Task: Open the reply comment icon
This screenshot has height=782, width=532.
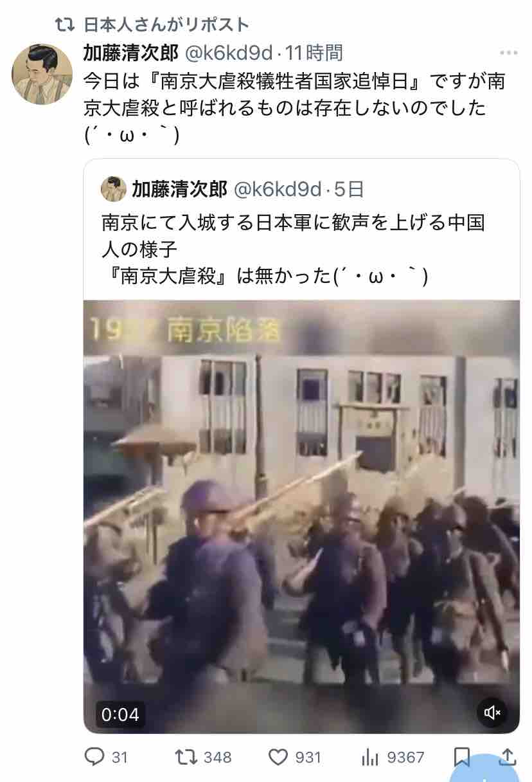Action: (x=94, y=757)
